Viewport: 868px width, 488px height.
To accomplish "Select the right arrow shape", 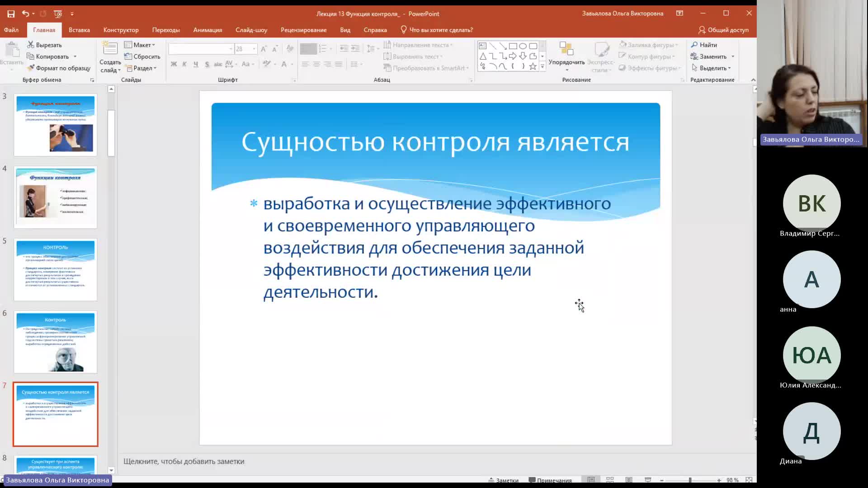I will tap(513, 56).
